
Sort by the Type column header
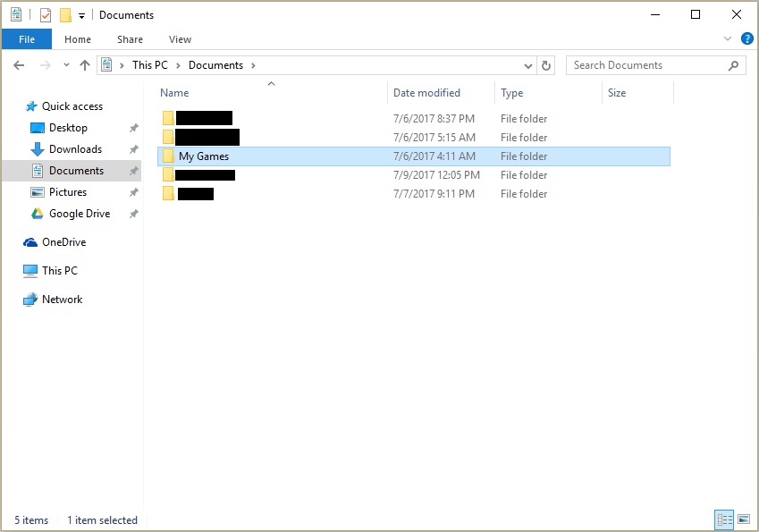click(511, 93)
